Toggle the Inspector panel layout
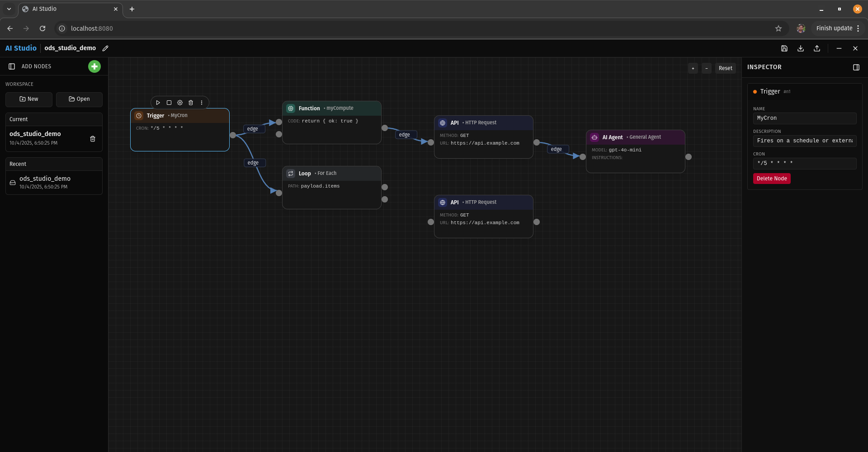Screen dimensions: 868x452 tap(856, 67)
